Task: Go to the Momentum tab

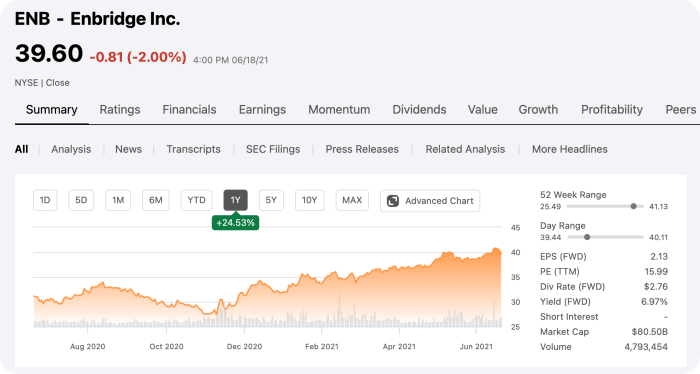Action: tap(339, 110)
